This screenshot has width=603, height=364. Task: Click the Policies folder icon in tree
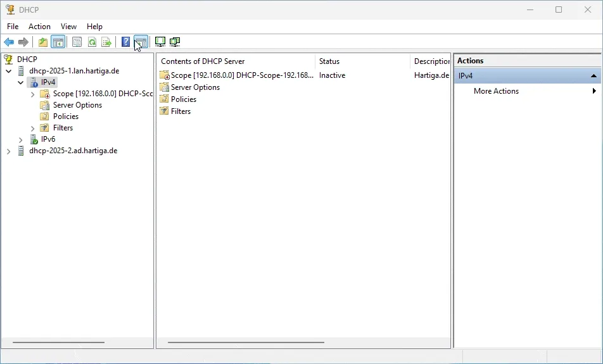45,116
